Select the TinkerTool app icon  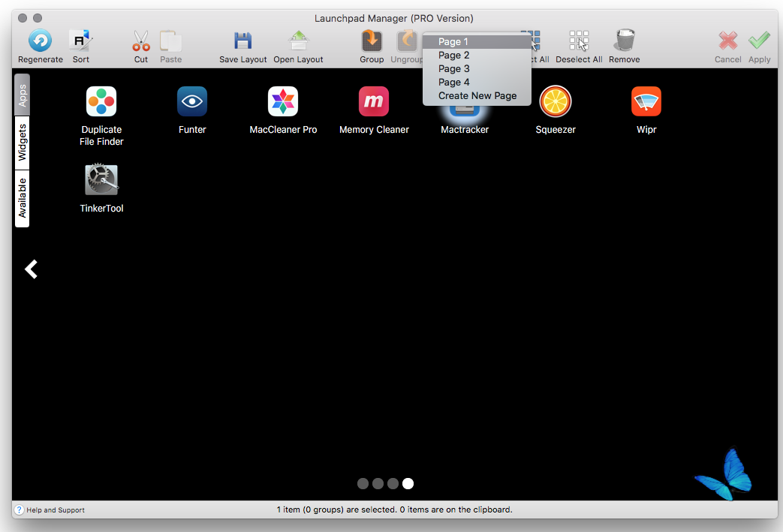pyautogui.click(x=101, y=179)
